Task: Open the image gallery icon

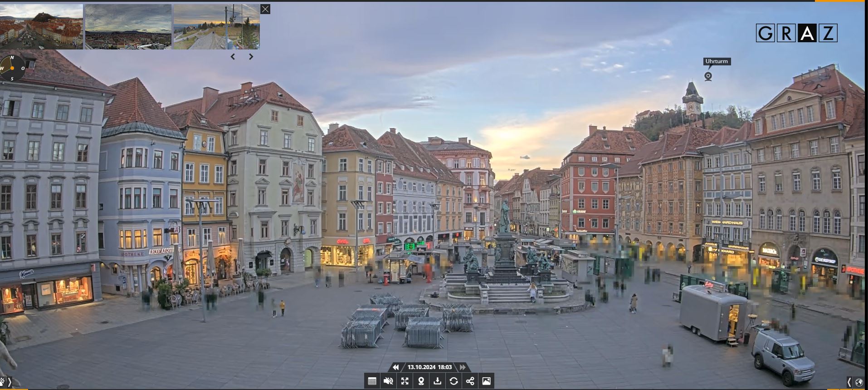Action: (486, 381)
